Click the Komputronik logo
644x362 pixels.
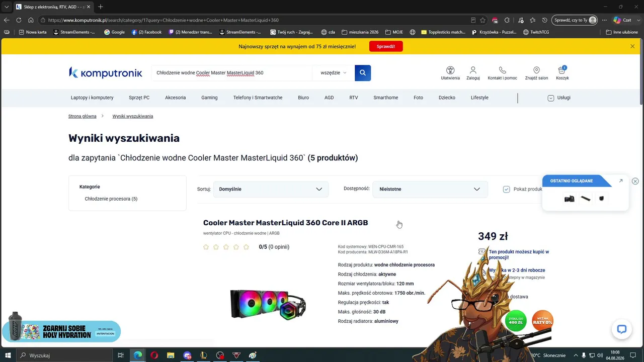(x=106, y=73)
